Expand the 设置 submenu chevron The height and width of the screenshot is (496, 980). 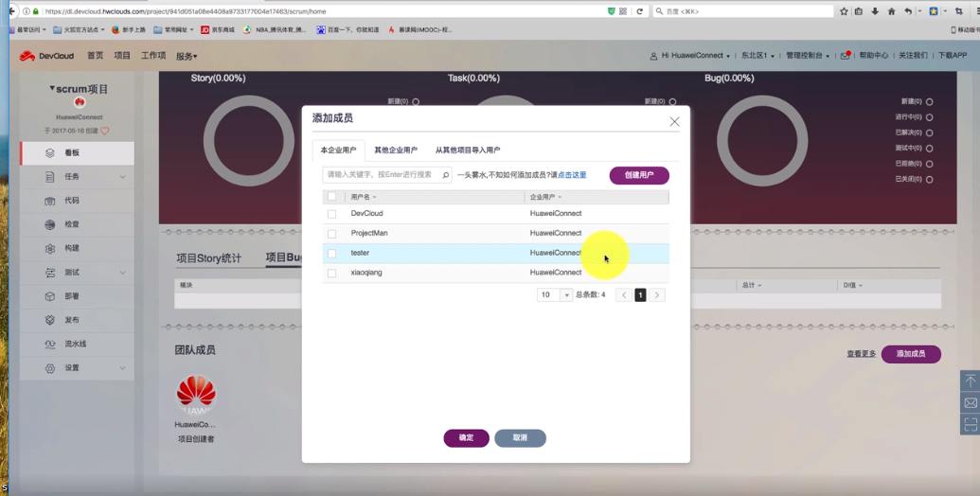122,368
